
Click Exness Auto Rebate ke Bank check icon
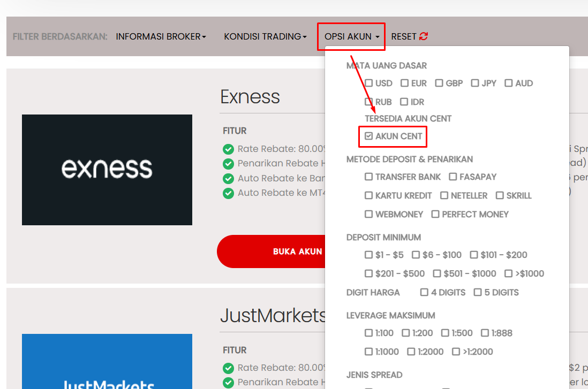pos(228,178)
